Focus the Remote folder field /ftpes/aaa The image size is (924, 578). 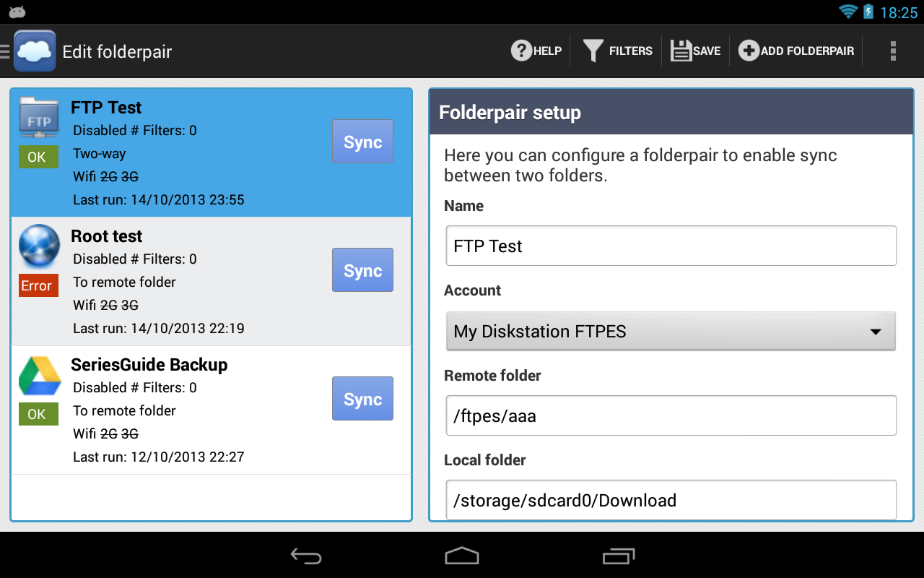click(671, 415)
